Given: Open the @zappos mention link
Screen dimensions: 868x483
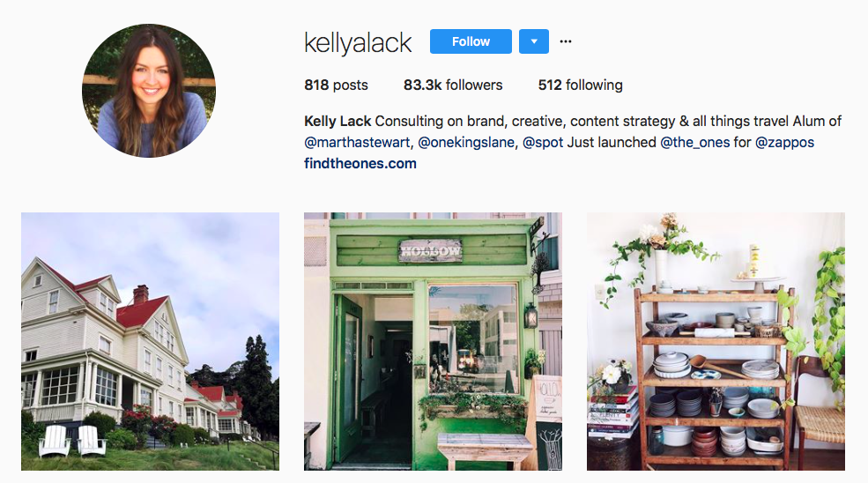Looking at the screenshot, I should click(784, 143).
